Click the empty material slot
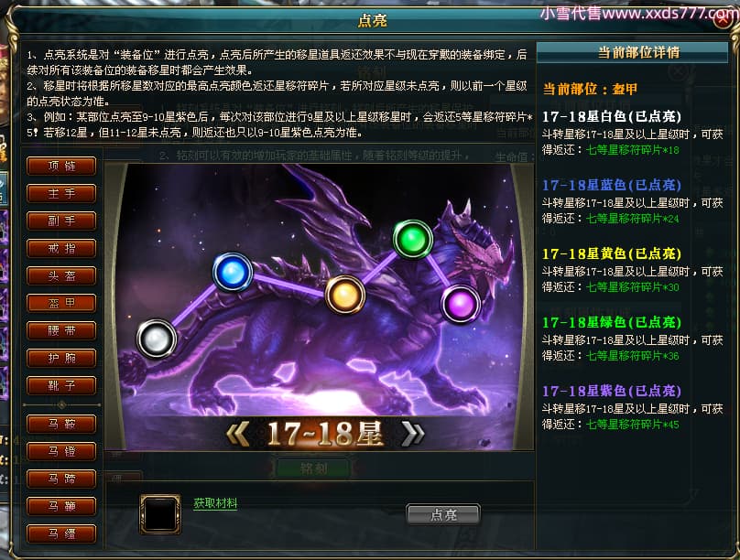This screenshot has width=740, height=560. pyautogui.click(x=160, y=514)
